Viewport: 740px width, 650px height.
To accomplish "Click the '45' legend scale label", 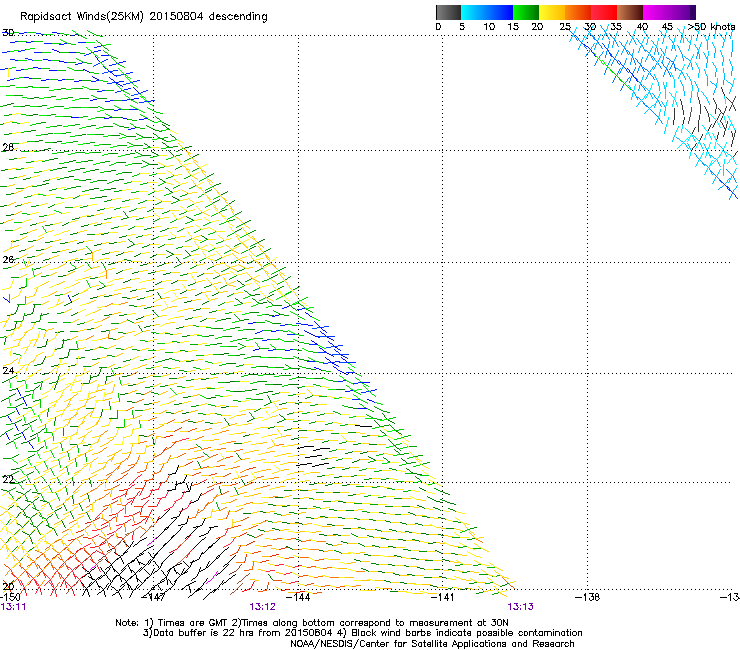I will tap(667, 27).
